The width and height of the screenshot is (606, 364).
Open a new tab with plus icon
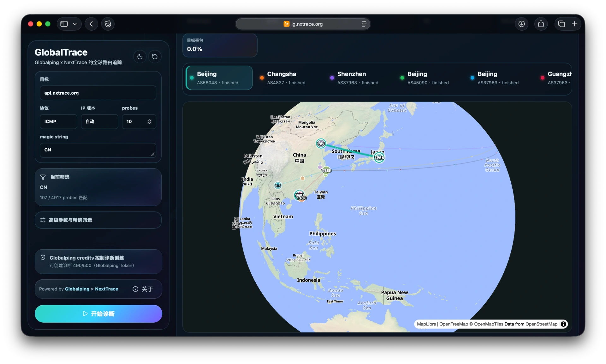[574, 24]
